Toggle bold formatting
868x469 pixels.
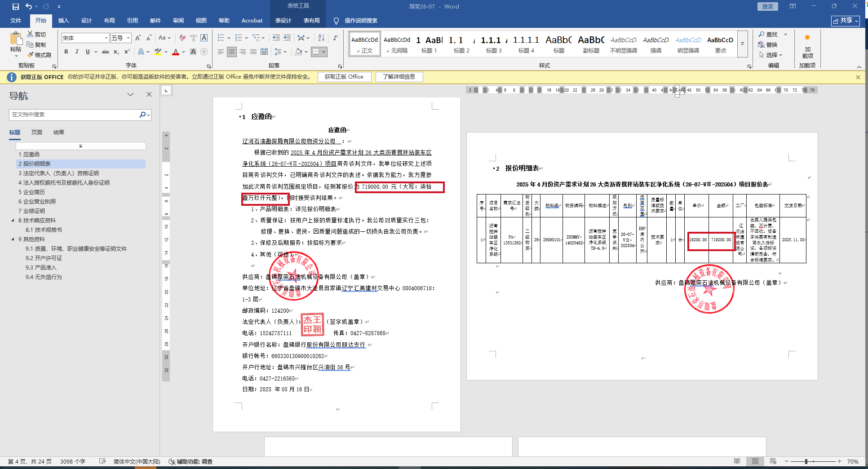66,52
